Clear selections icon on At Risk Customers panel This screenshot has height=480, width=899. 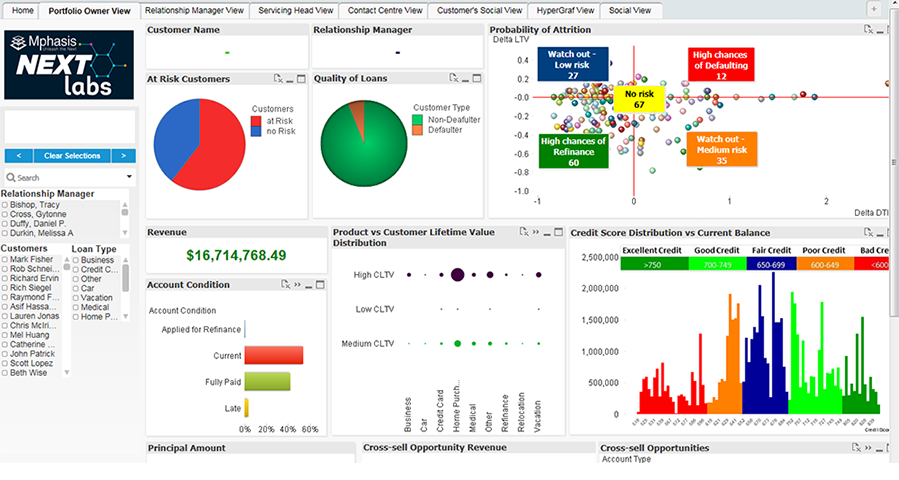click(279, 79)
